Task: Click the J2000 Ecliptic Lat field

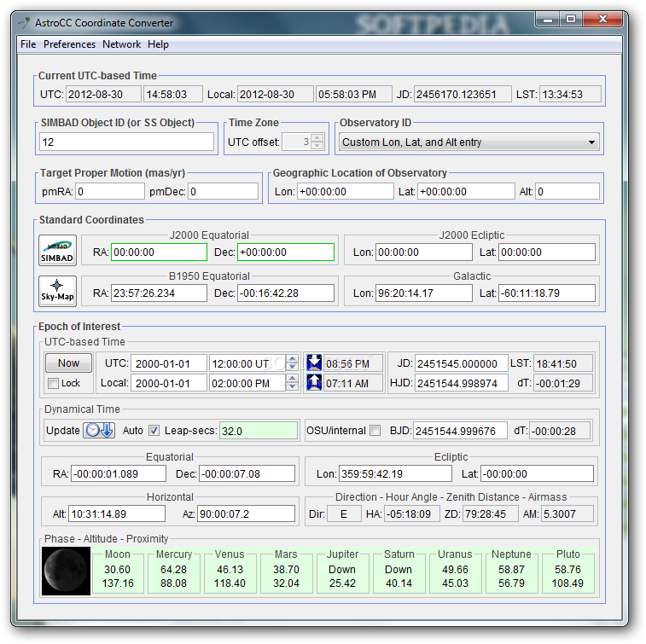Action: pyautogui.click(x=547, y=252)
